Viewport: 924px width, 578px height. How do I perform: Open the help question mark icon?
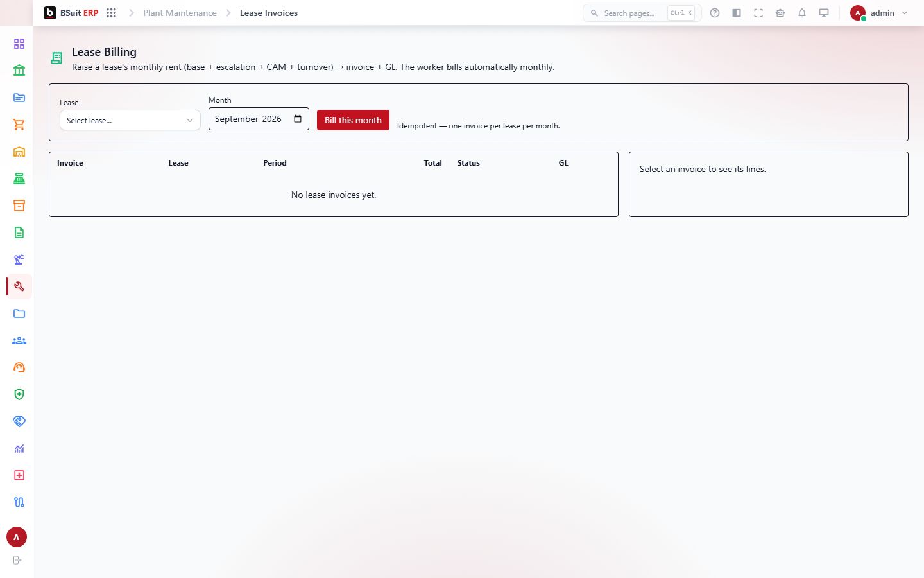coord(715,13)
